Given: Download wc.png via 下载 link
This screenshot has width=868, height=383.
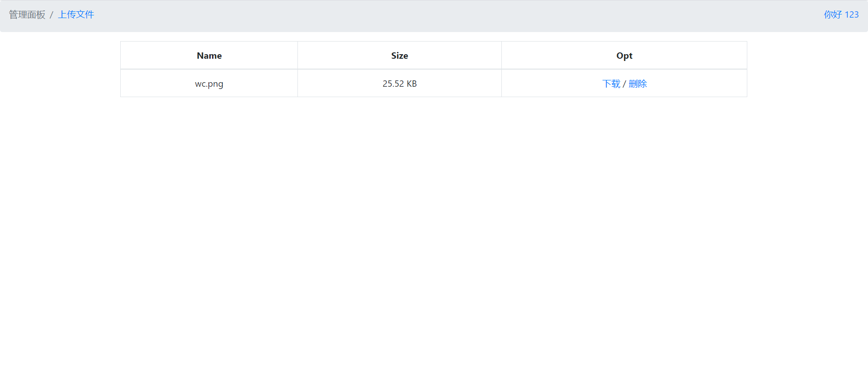Looking at the screenshot, I should click(611, 84).
